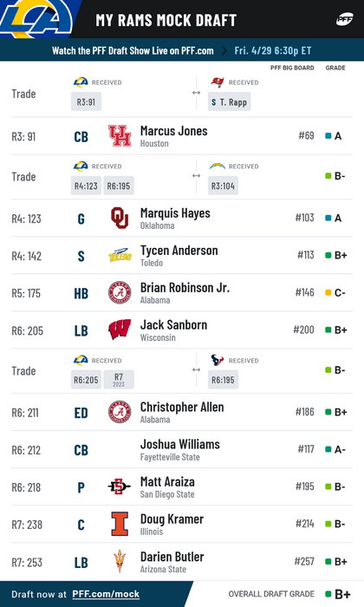Click the Arizona State pitchfork logo
Screen dimensions: 364x607
[120, 561]
